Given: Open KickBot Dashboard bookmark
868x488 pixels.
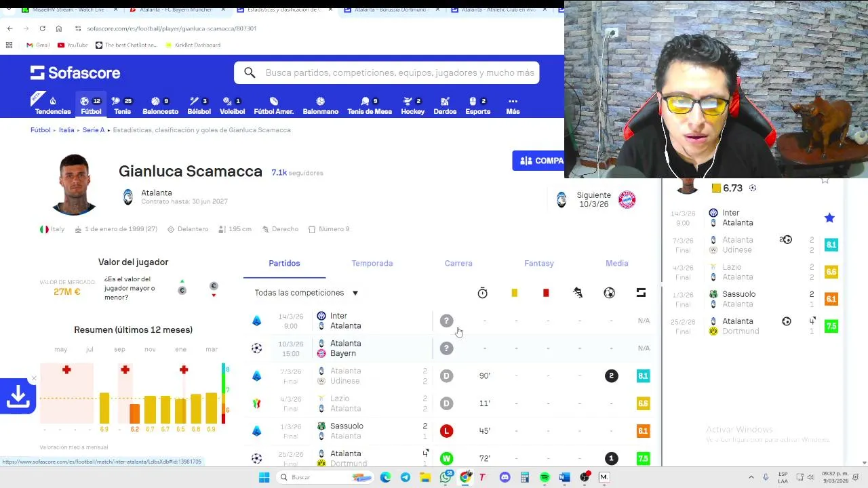Looking at the screenshot, I should point(193,45).
